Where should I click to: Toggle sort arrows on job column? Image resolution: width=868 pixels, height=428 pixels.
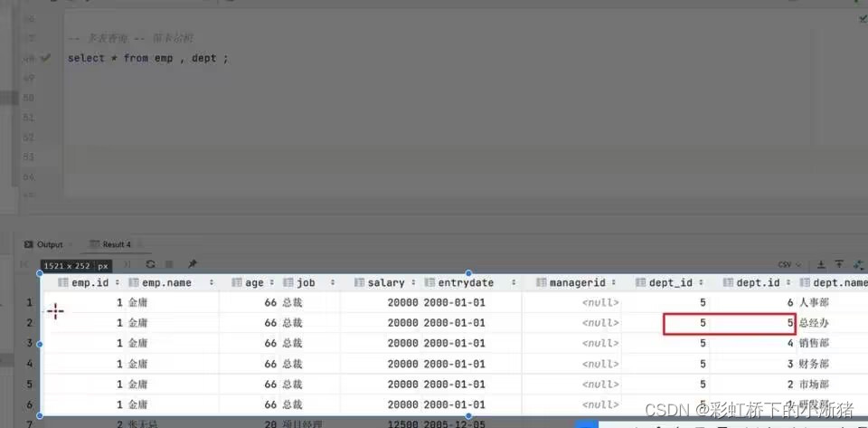coord(333,283)
